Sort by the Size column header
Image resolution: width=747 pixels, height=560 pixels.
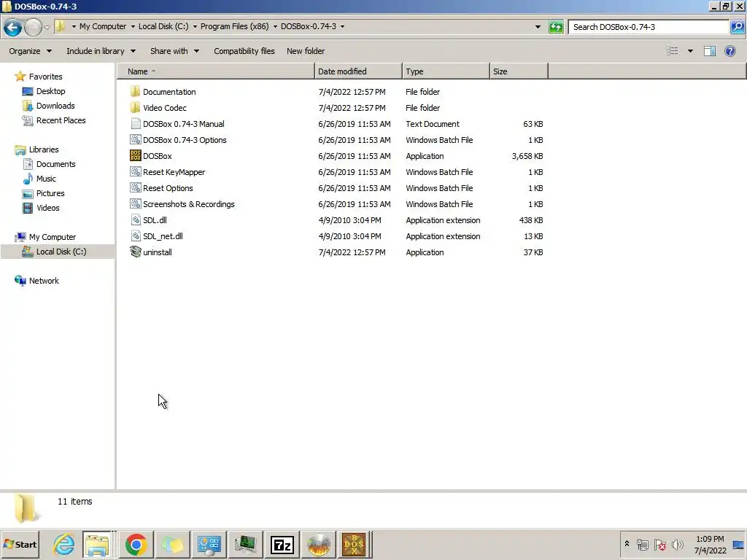pyautogui.click(x=519, y=71)
